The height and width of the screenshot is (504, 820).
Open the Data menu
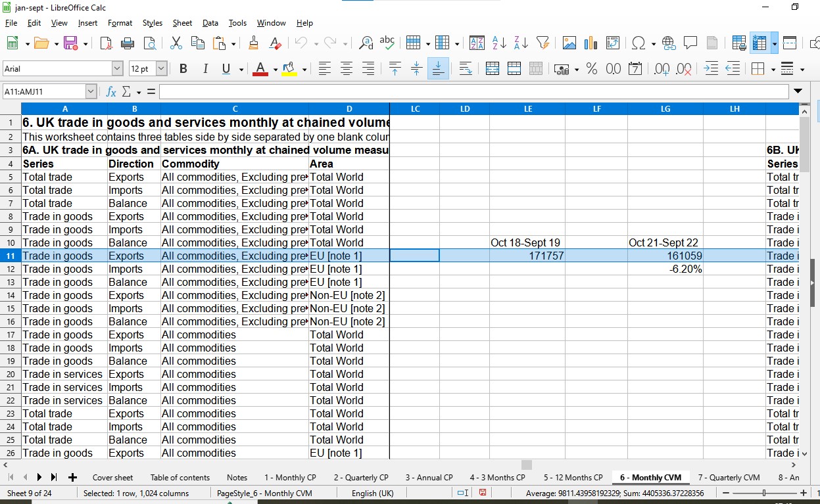[x=210, y=23]
